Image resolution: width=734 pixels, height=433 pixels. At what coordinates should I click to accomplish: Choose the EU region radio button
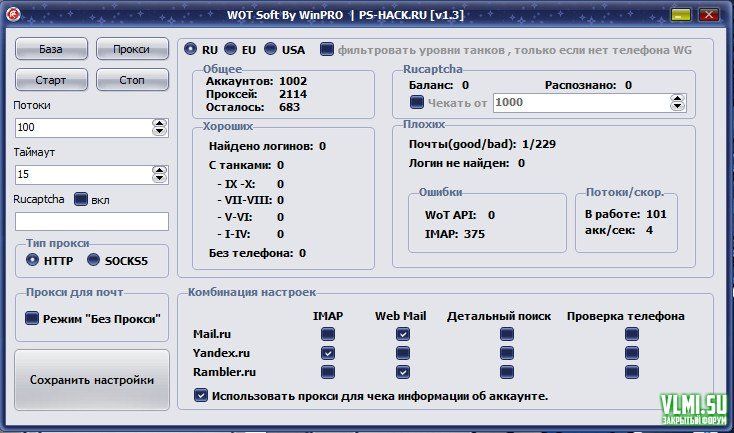click(231, 49)
